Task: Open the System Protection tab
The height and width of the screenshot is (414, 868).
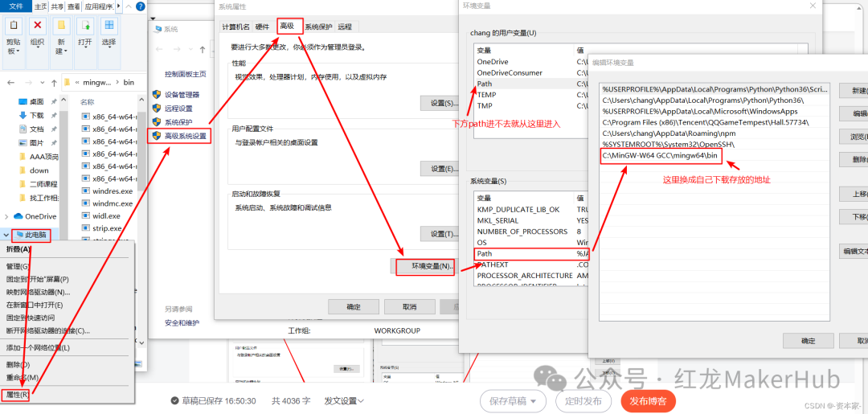Action: pyautogui.click(x=318, y=27)
